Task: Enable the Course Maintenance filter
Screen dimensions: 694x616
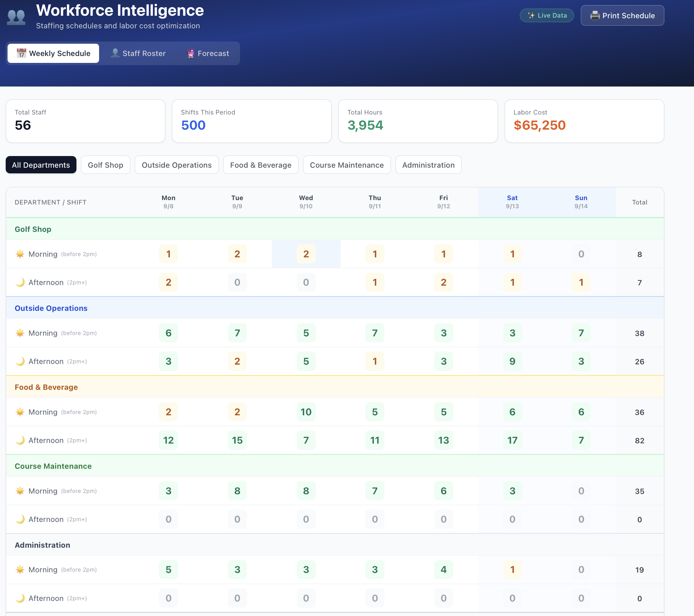Action: coord(347,165)
